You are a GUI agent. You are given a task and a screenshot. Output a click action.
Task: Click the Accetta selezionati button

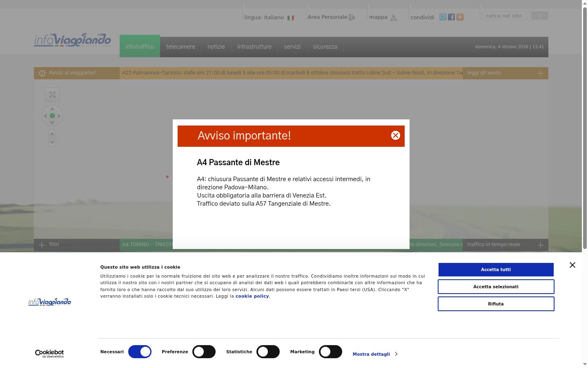(x=496, y=287)
